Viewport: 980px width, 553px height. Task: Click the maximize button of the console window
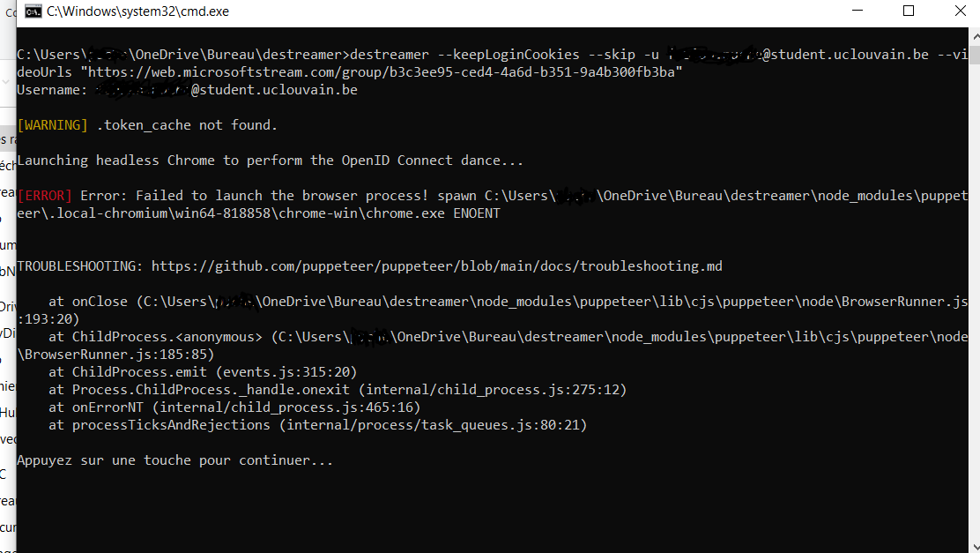909,11
